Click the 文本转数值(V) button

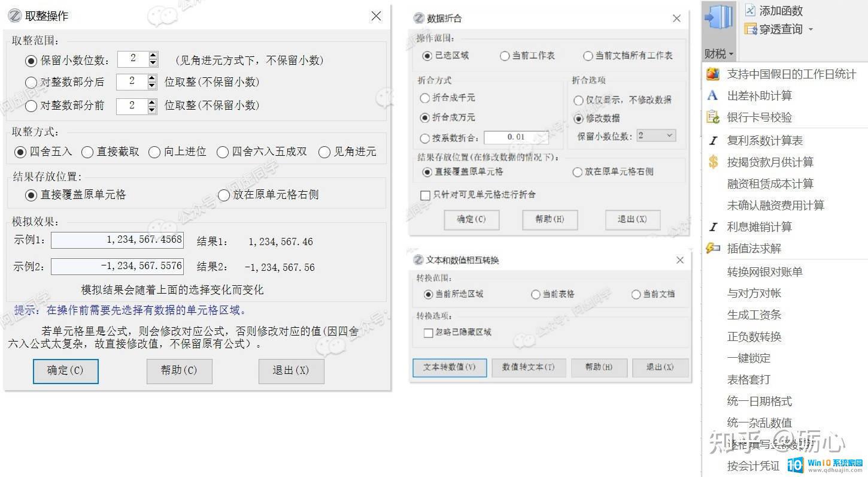tap(450, 367)
